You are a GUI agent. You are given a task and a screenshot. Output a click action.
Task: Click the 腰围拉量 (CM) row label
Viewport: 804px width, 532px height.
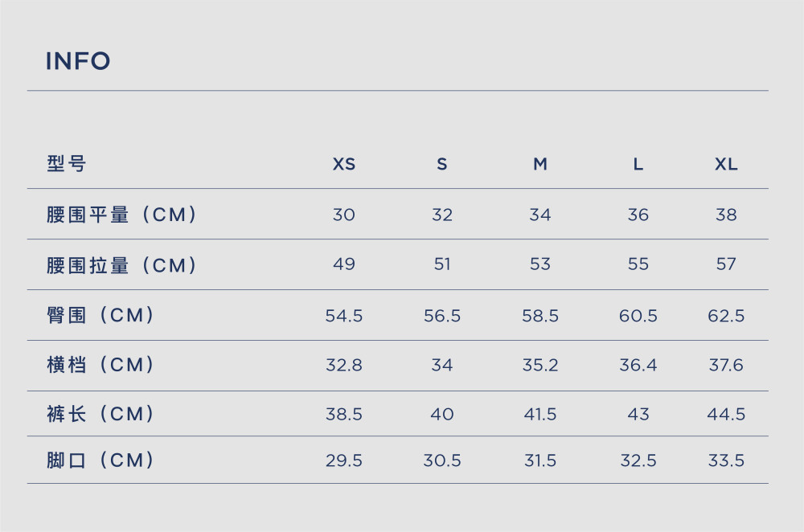(121, 265)
